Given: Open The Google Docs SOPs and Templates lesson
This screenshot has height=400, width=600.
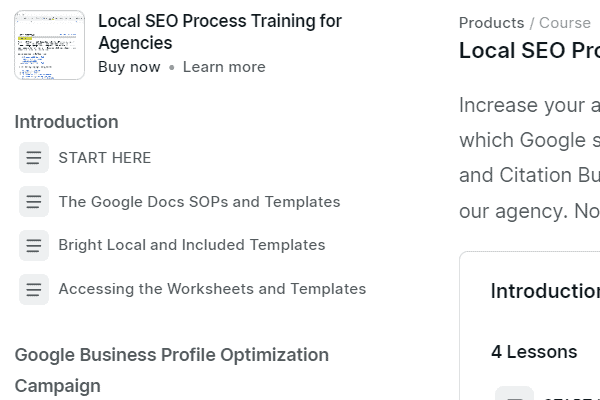Looking at the screenshot, I should 199,202.
